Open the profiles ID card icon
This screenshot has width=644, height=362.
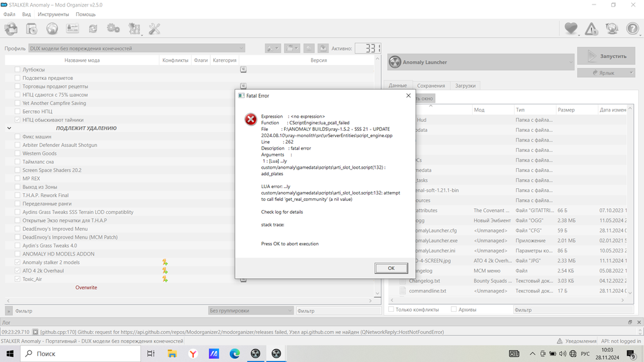point(73,28)
